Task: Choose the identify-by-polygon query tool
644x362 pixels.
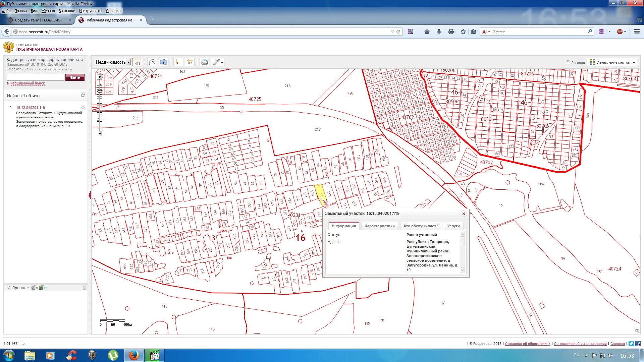Action: pos(163,62)
